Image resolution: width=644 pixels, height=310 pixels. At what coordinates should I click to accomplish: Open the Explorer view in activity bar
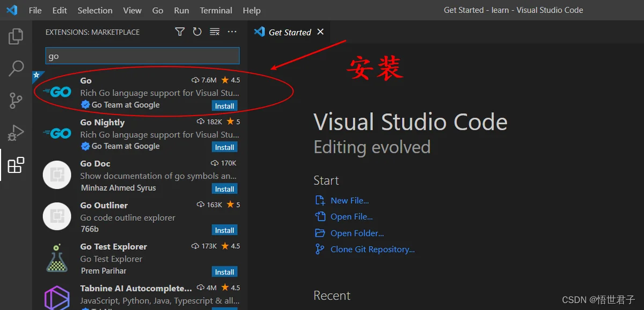click(16, 36)
